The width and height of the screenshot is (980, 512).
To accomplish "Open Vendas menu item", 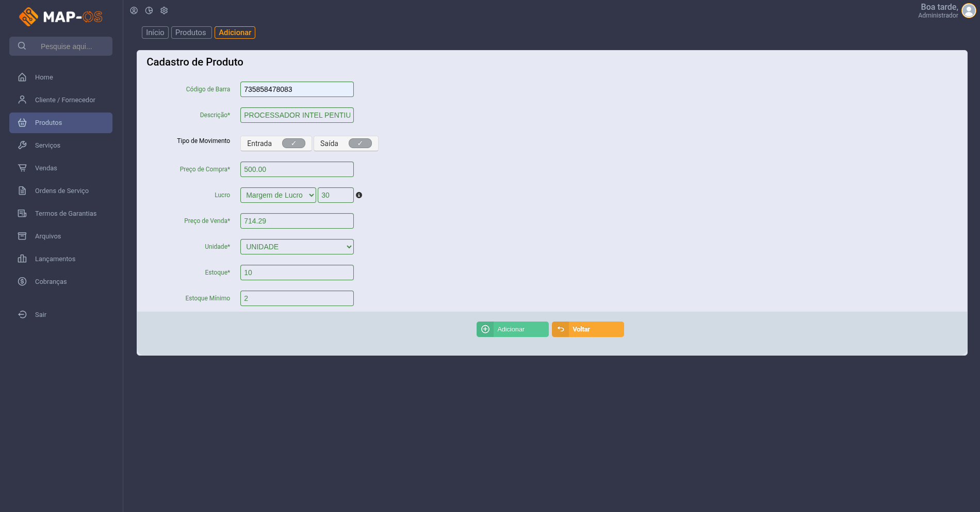I will click(x=61, y=168).
